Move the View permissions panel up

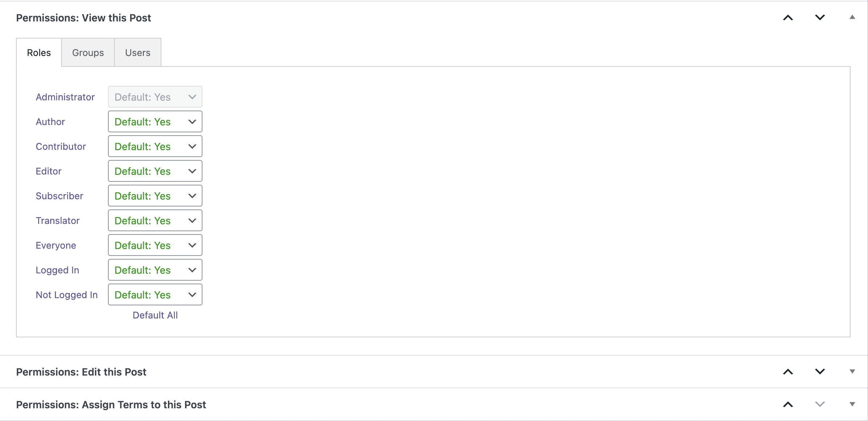pos(787,17)
